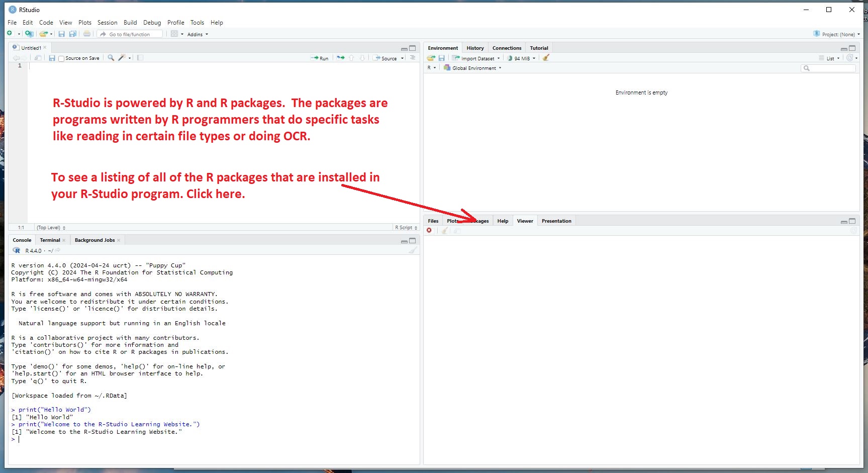Click the New File icon in main toolbar

pyautogui.click(x=10, y=34)
